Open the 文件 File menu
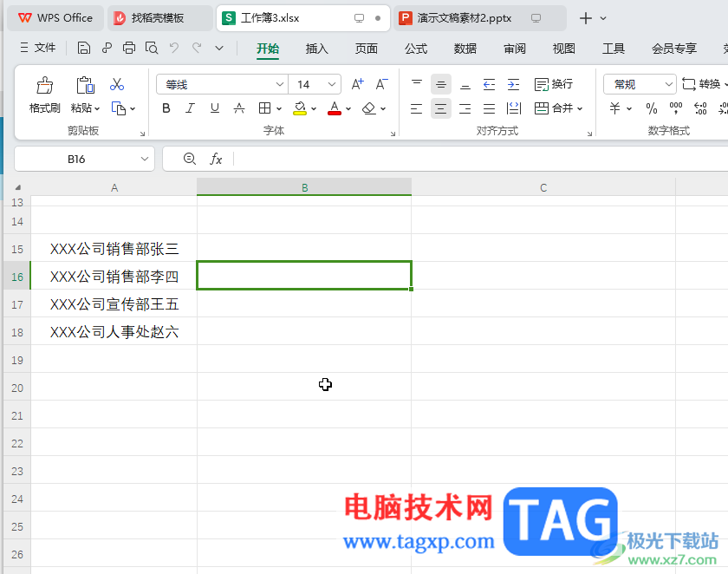This screenshot has height=574, width=728. tap(38, 48)
